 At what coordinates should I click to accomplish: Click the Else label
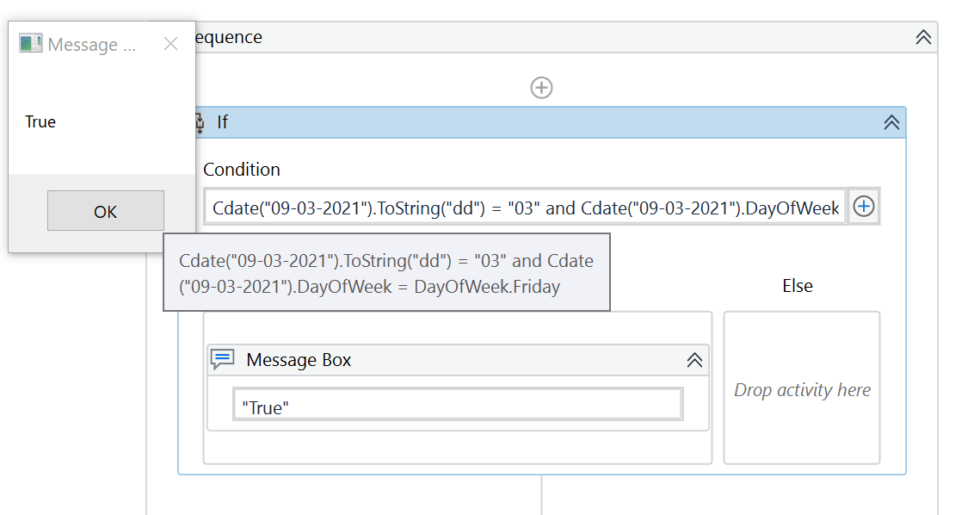click(x=797, y=286)
